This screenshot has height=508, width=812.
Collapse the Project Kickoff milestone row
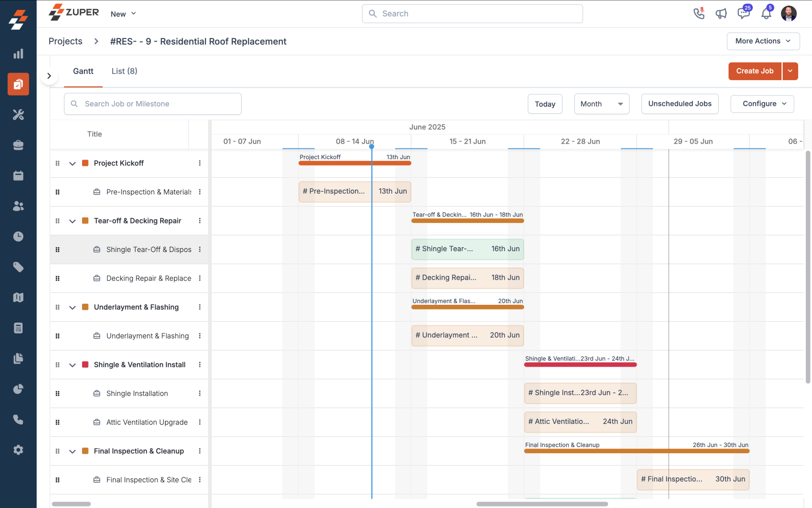[72, 163]
